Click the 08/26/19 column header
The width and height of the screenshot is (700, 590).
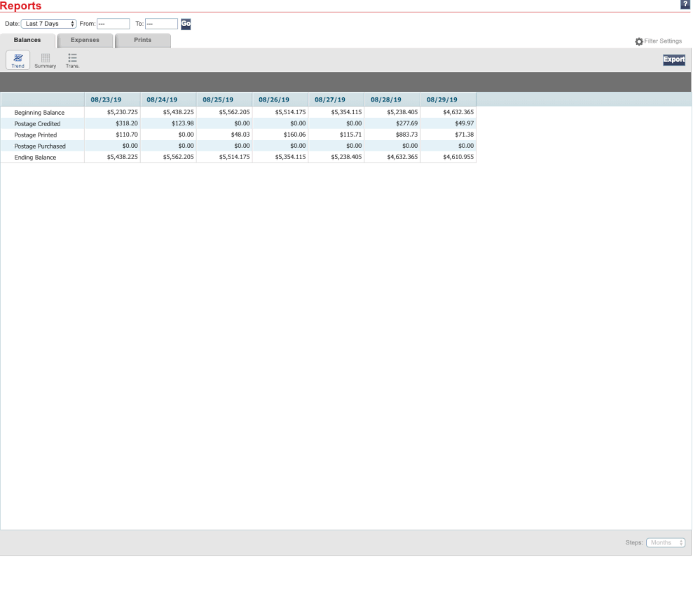pos(280,100)
